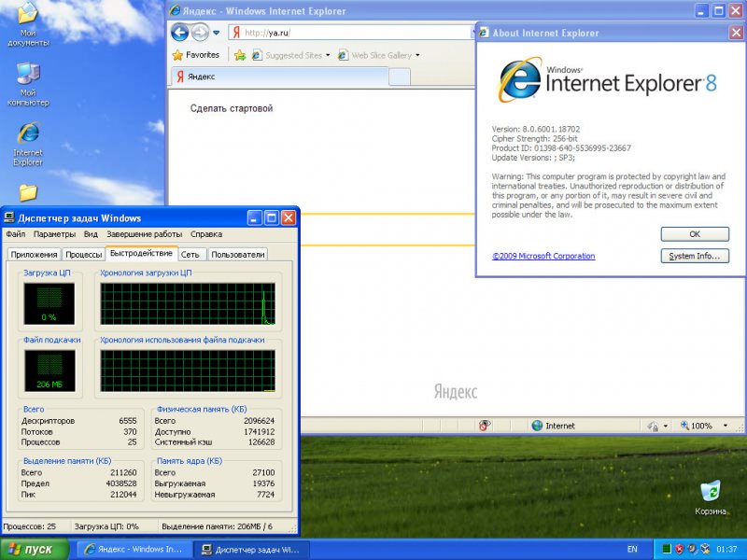The height and width of the screenshot is (560, 747).
Task: Select the Internet Explorer desktop shortcut
Action: click(x=28, y=145)
